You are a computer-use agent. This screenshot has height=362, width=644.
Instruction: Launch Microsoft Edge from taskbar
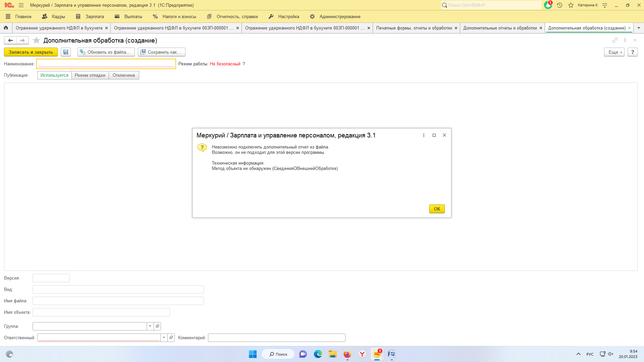(x=318, y=354)
